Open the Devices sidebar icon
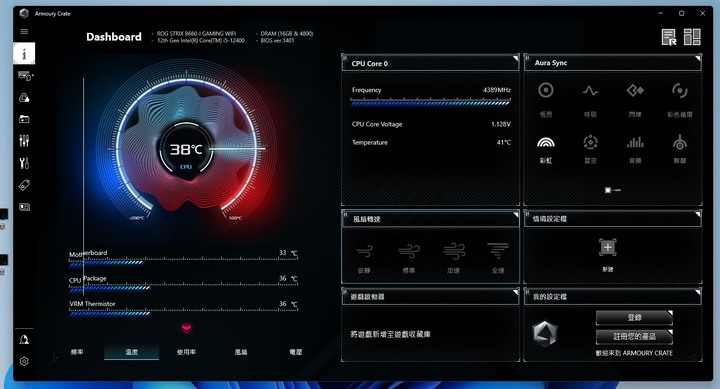Image resolution: width=720 pixels, height=389 pixels. [25, 75]
